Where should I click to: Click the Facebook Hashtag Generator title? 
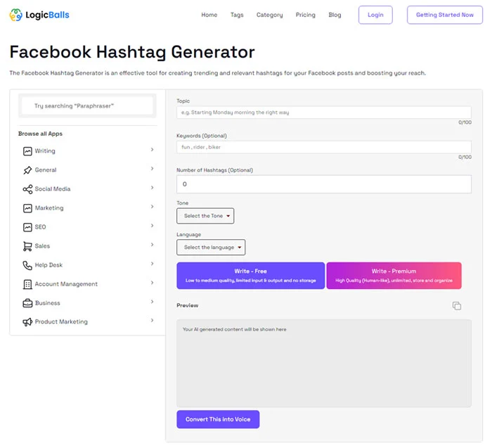coord(132,52)
